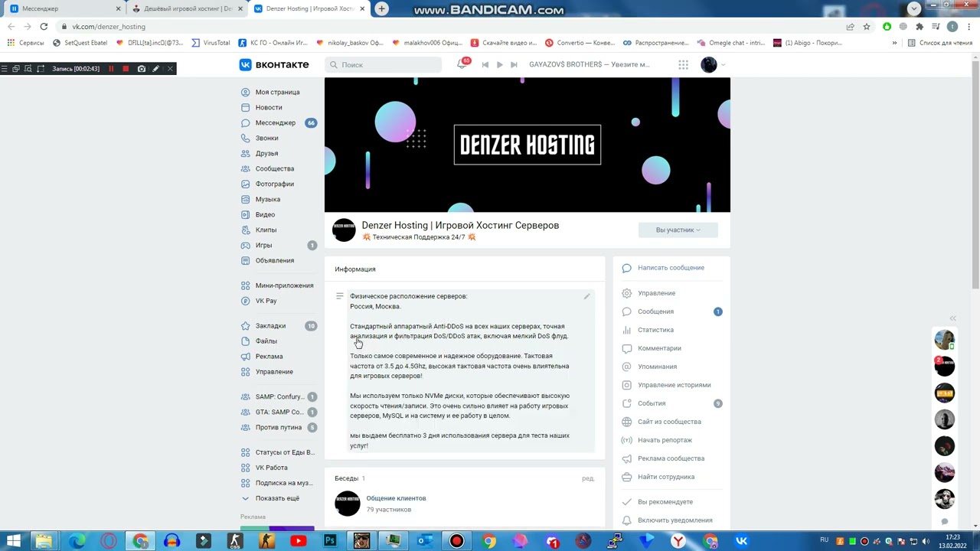Play music in header player
The image size is (980, 551).
tap(499, 65)
